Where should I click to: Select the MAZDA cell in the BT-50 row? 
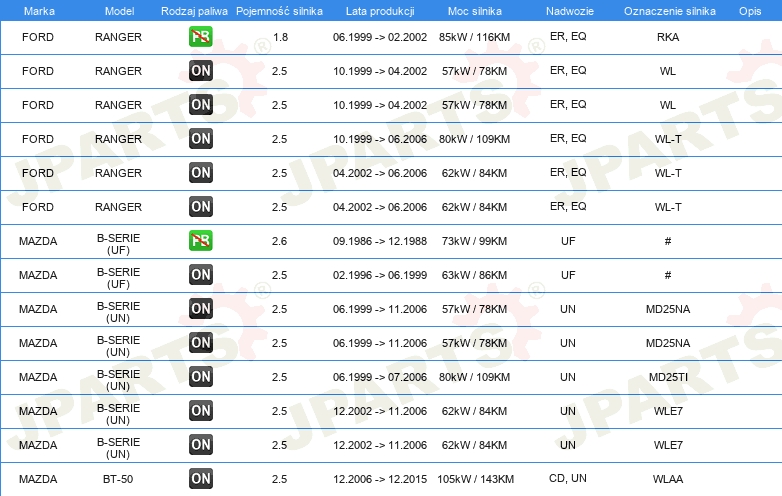tap(38, 479)
